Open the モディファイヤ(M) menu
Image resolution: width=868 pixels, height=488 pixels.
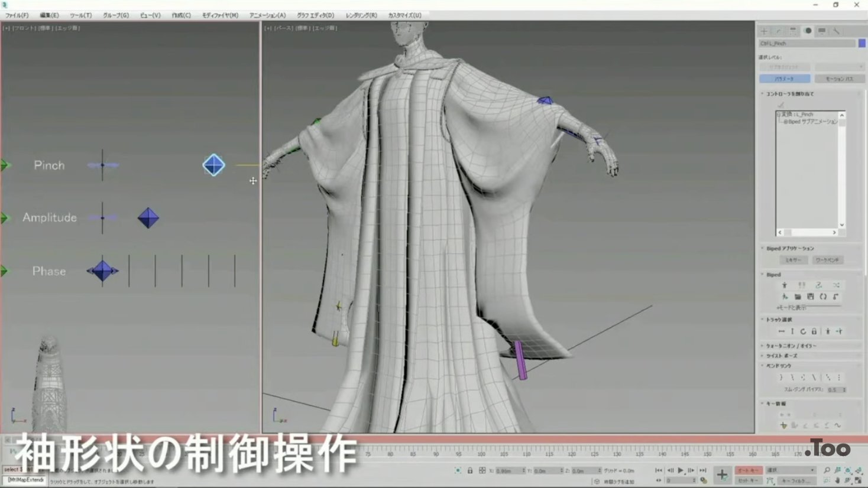[x=220, y=15]
